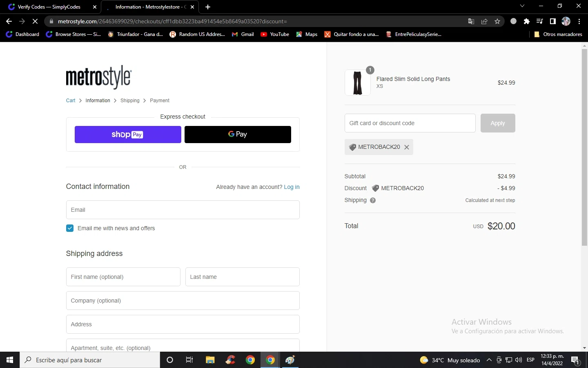Pay with Google Pay express checkout
Viewport: 588px width, 368px height.
click(238, 135)
